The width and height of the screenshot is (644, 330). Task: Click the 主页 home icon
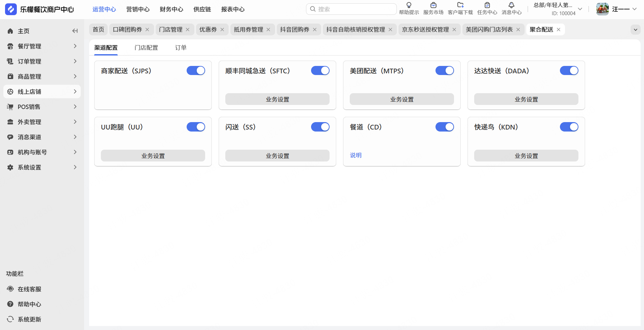pyautogui.click(x=10, y=31)
